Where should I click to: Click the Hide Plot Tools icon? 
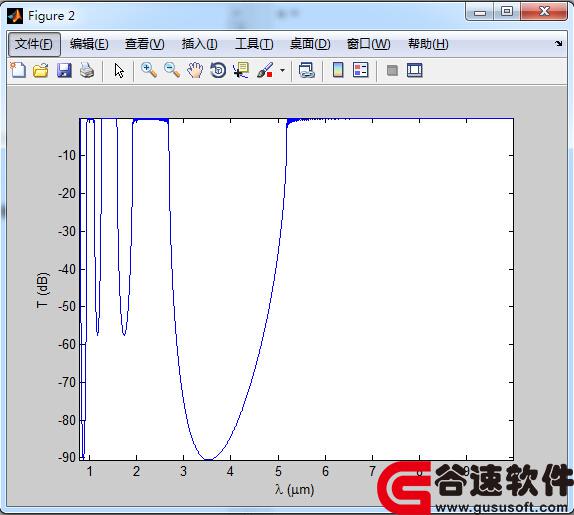(392, 70)
